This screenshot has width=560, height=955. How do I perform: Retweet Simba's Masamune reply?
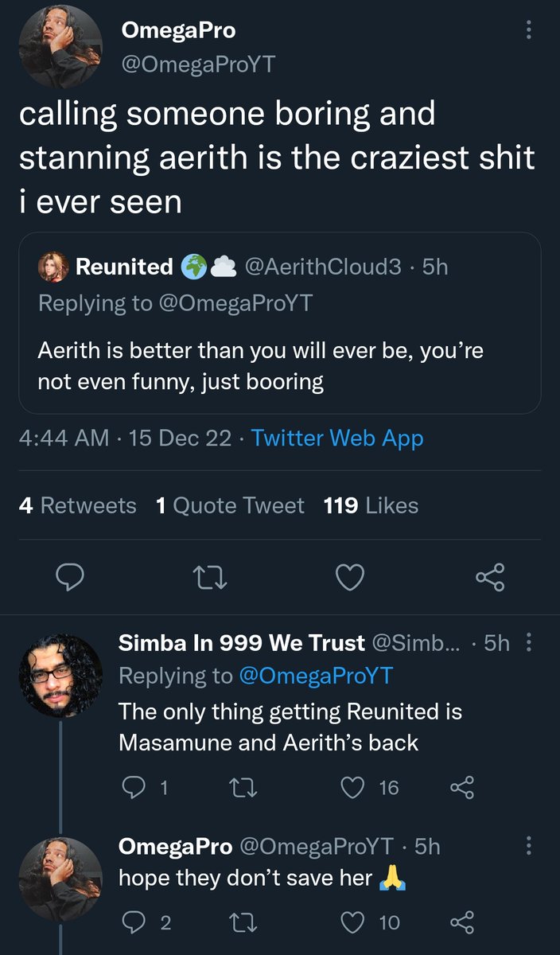click(x=239, y=788)
